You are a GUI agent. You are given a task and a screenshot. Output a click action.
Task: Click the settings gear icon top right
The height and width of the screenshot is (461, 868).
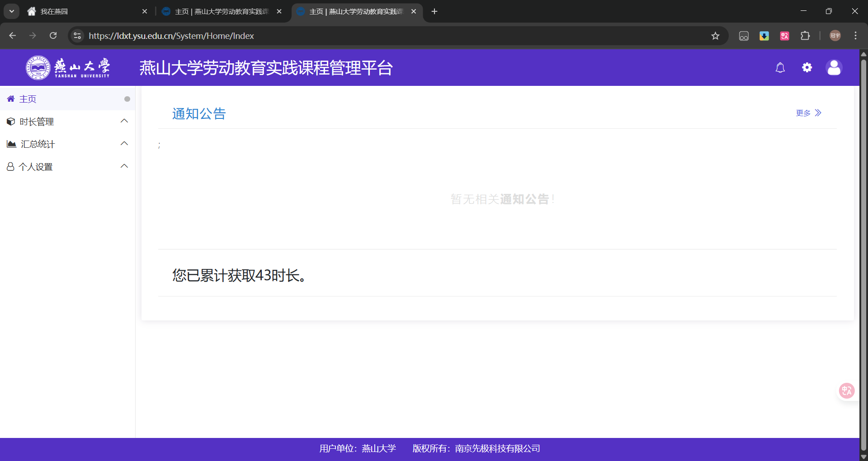(x=807, y=67)
